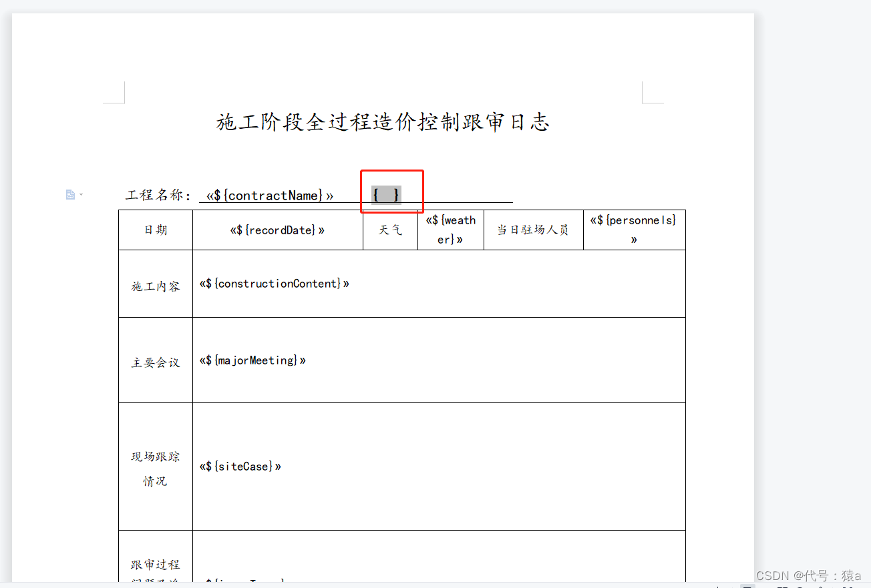This screenshot has height=588, width=871.
Task: Click the 现场跟踪情况 row label
Action: 156,469
